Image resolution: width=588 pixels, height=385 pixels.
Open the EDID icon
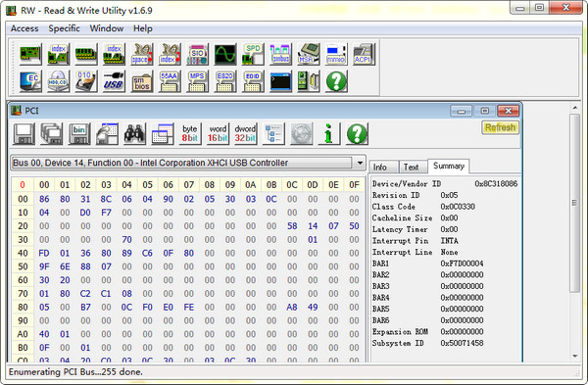pos(253,81)
